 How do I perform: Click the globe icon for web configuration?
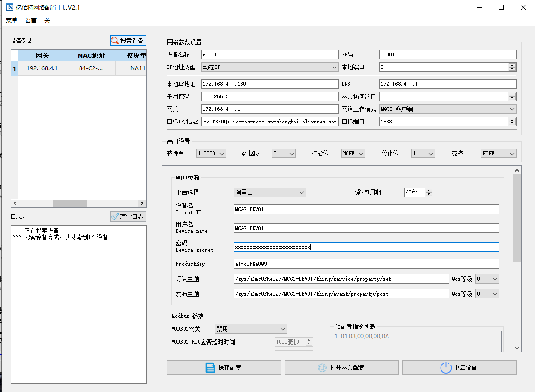[322, 368]
